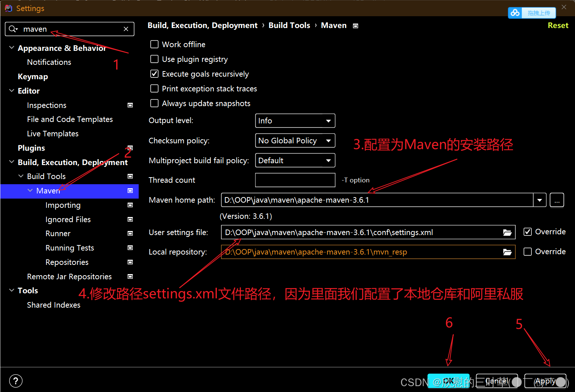The image size is (575, 392).
Task: Click the OK button
Action: tap(448, 381)
